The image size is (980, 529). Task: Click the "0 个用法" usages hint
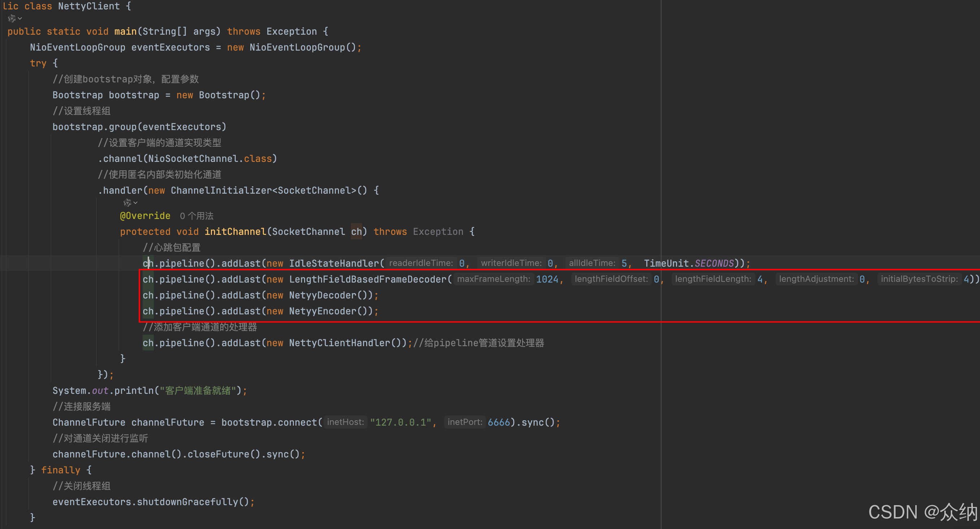click(196, 216)
